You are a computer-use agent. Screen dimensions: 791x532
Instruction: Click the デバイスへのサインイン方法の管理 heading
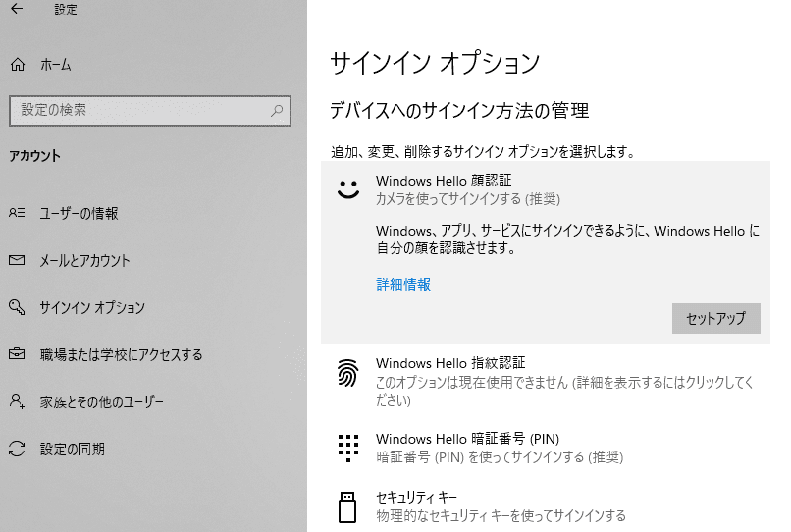(459, 110)
